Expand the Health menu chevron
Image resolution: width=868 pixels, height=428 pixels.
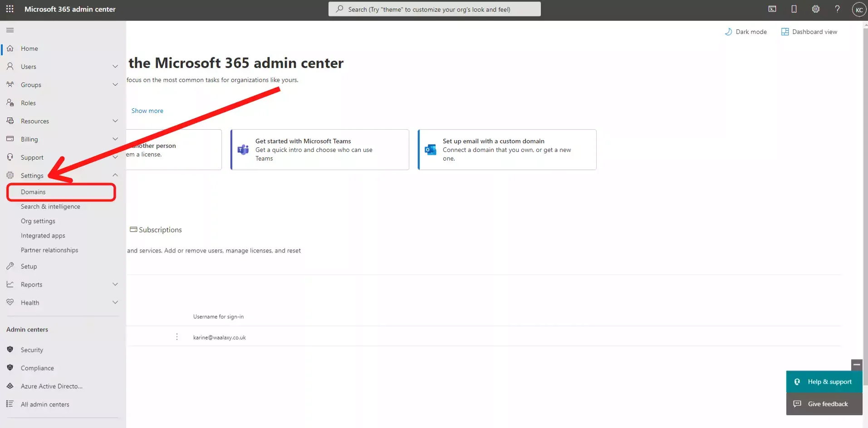tap(115, 302)
